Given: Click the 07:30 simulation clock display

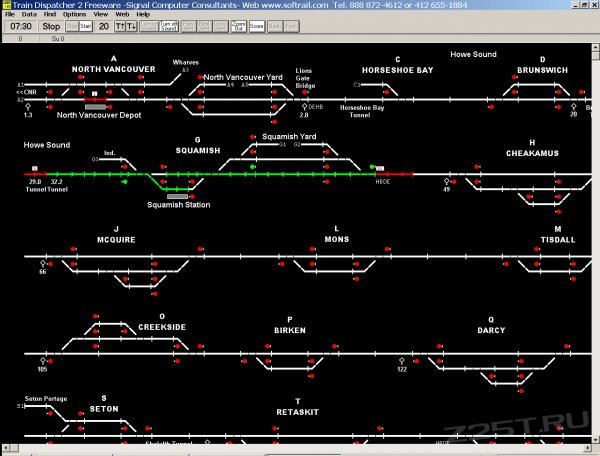Looking at the screenshot, I should coord(20,27).
